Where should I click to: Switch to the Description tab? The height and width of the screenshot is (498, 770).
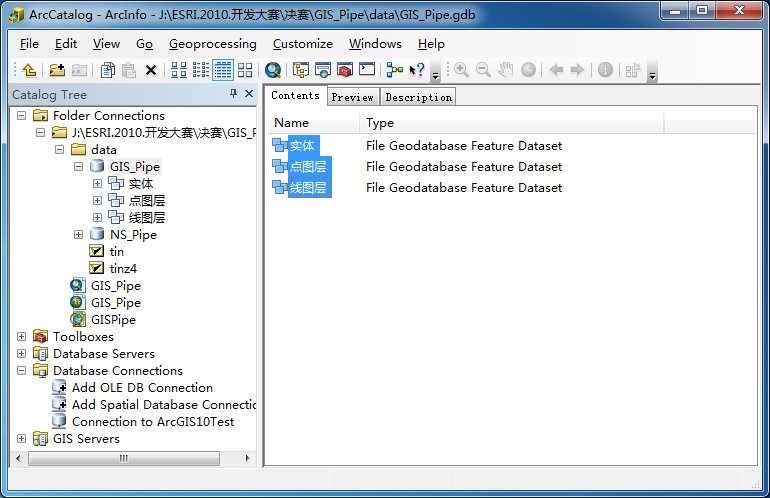pos(418,97)
